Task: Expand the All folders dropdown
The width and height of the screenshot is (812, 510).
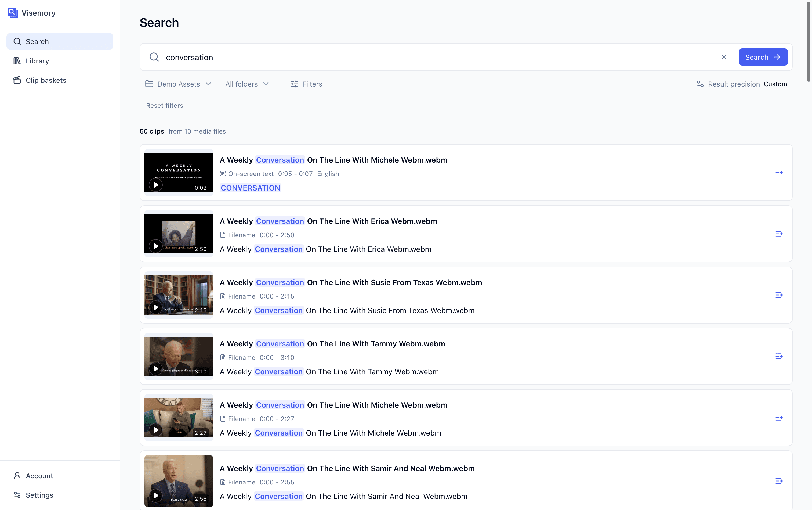Action: point(247,84)
